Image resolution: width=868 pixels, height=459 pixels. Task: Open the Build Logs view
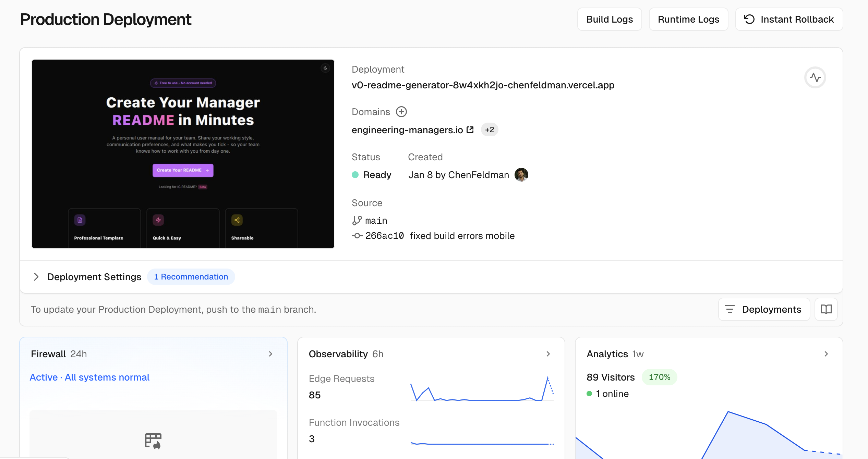click(x=609, y=19)
